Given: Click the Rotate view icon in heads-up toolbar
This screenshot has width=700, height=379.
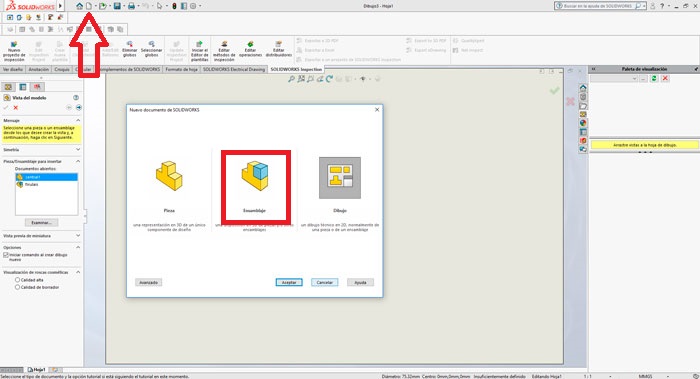Looking at the screenshot, I should point(329,79).
